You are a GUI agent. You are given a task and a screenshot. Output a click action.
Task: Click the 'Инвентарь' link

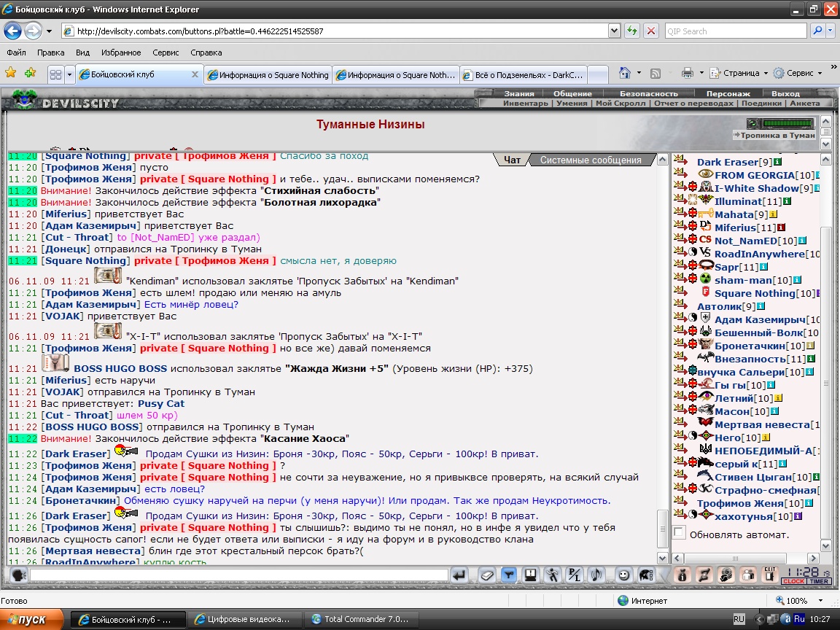click(525, 104)
